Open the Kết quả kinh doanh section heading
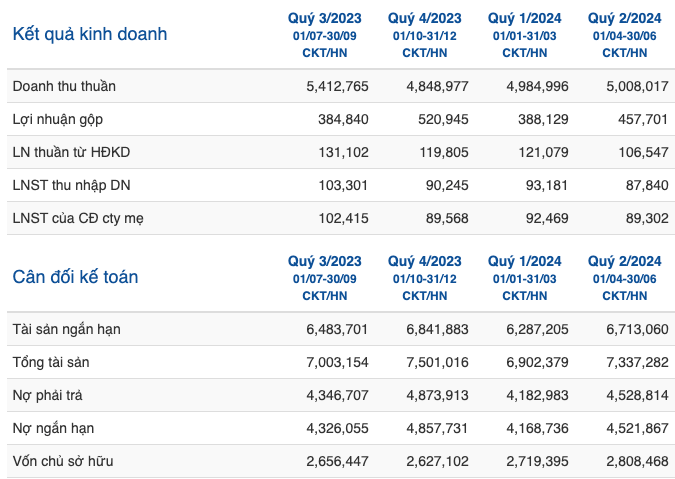 tap(90, 34)
